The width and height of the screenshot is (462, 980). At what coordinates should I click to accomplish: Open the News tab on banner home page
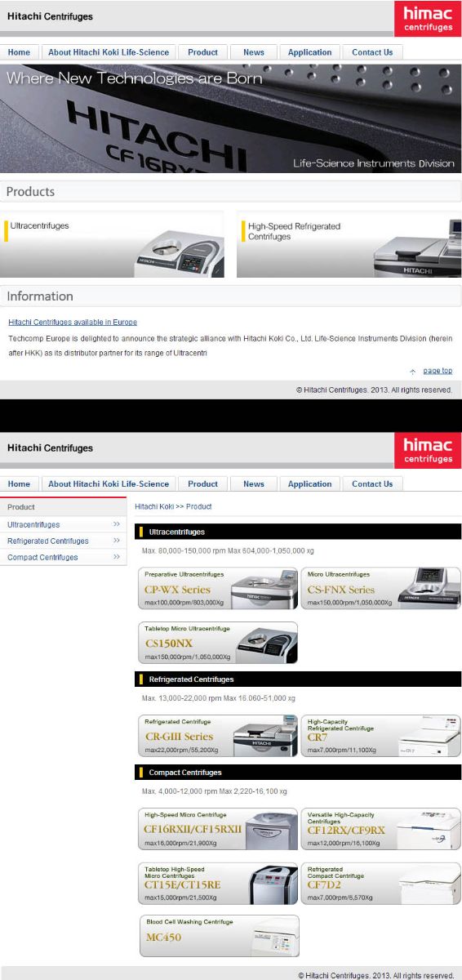[254, 52]
